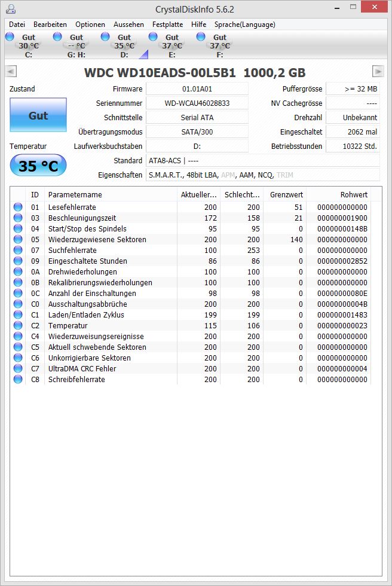Click the Schreibfehlerrate status orb

[x=17, y=379]
